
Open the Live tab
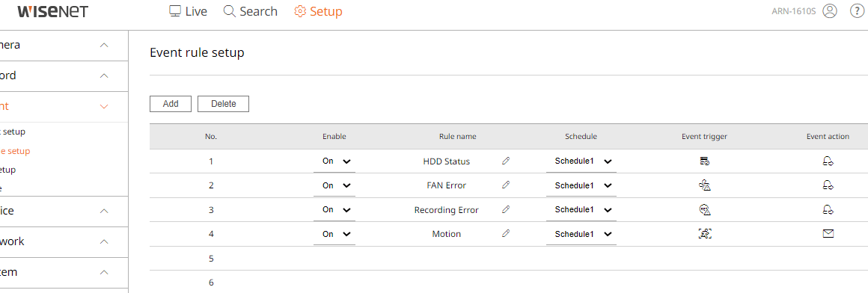point(189,11)
